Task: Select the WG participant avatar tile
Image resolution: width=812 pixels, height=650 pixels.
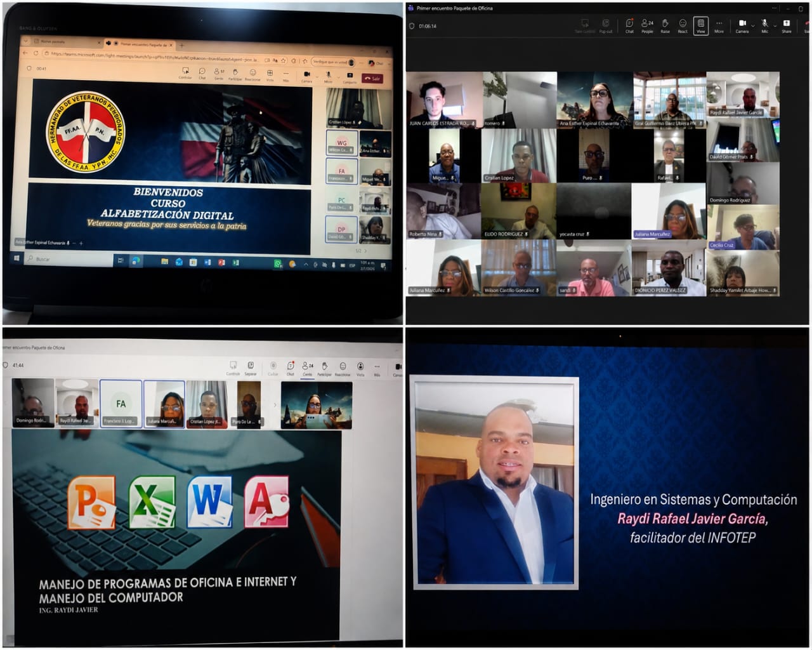Action: (342, 143)
